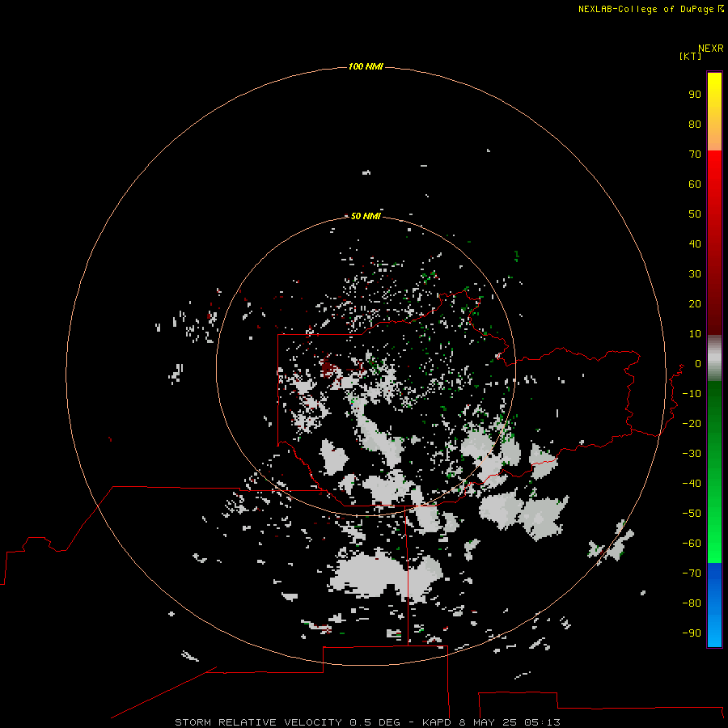728x728 pixels.
Task: Click the 70 value on the velocity scale
Action: (695, 154)
